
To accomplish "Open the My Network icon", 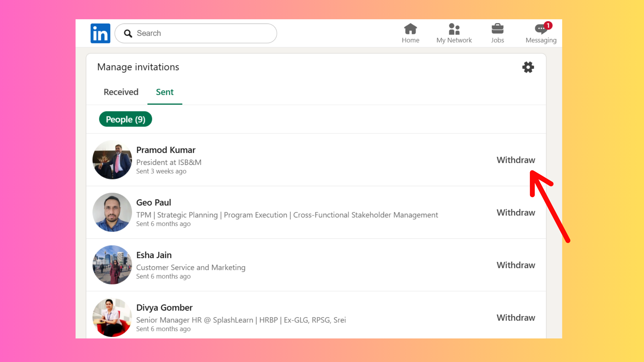I will click(454, 29).
